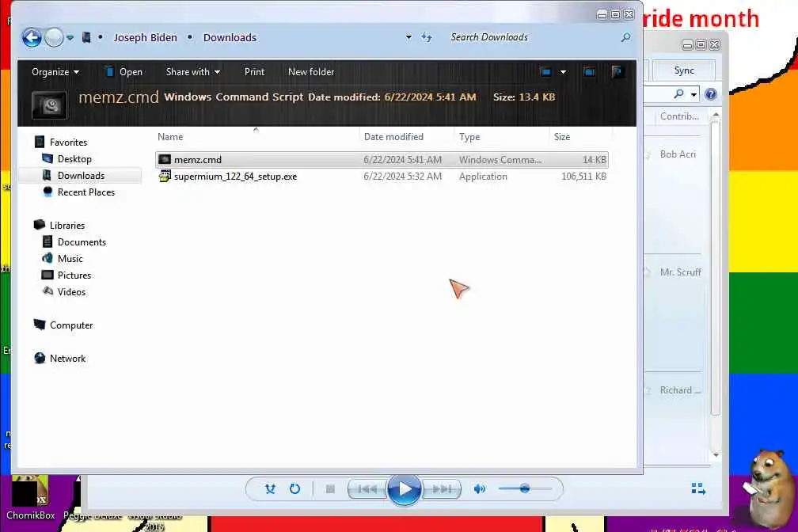Screen dimensions: 798x532
Task: Click the folder icon in address bar
Action: [86, 37]
